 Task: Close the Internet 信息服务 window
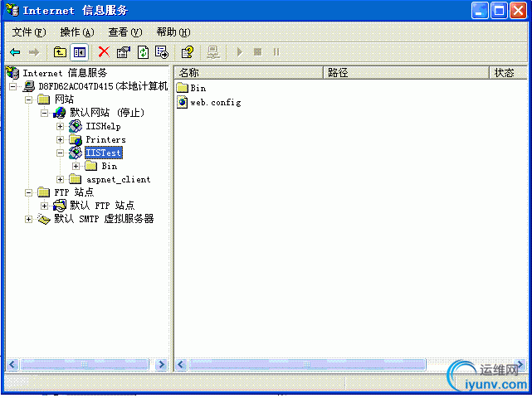pos(519,10)
